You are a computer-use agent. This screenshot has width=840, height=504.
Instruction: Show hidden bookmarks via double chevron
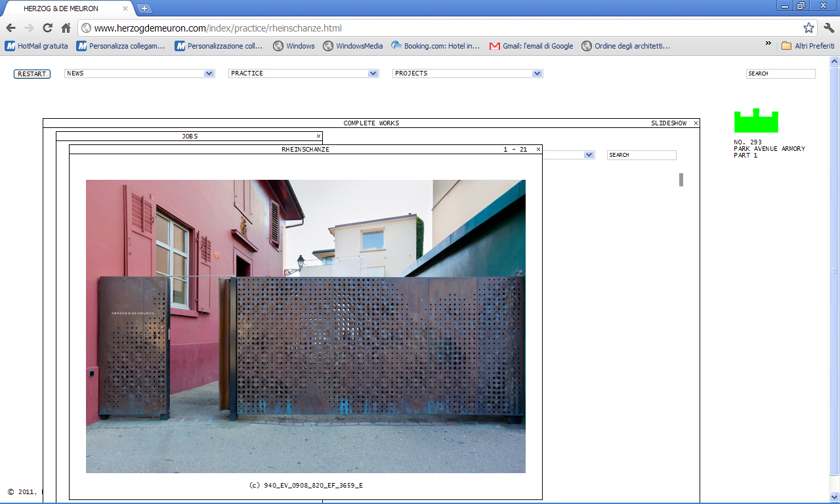768,45
